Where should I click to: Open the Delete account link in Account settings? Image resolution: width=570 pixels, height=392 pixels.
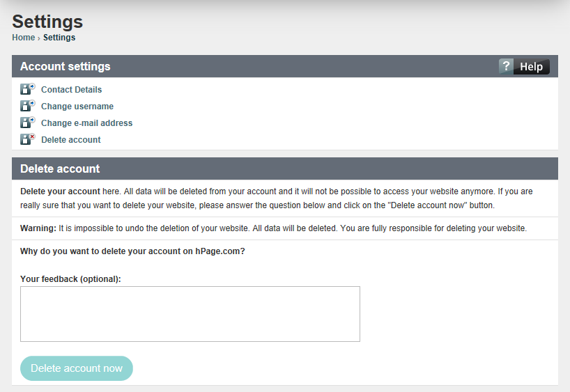coord(71,140)
